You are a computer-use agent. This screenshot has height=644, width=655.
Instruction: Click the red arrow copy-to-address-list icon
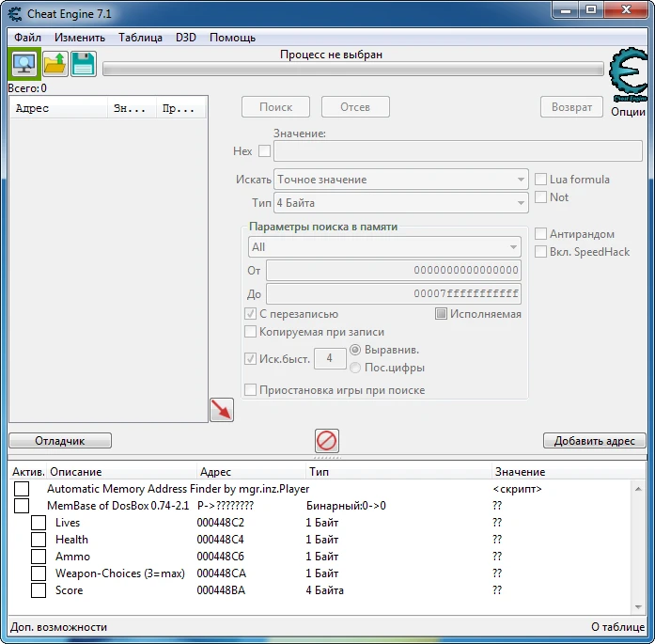(x=222, y=410)
